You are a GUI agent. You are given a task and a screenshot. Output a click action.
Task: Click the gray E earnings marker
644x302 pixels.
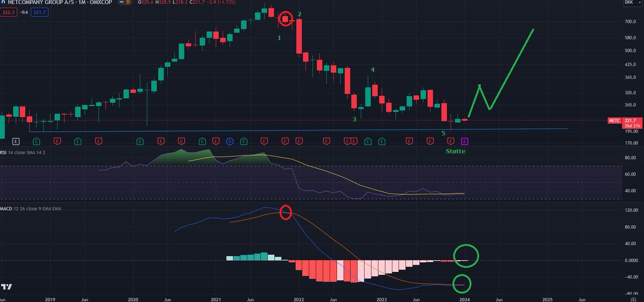[x=16, y=141]
